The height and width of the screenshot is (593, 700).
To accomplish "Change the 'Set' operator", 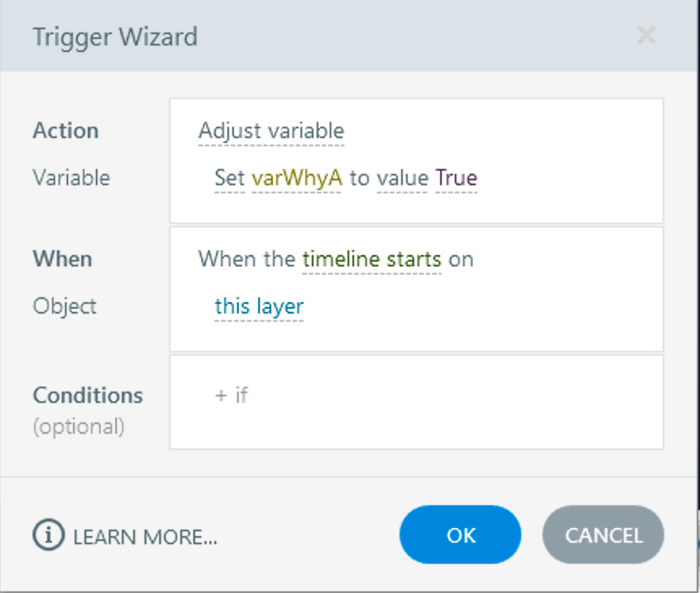I will tap(230, 179).
